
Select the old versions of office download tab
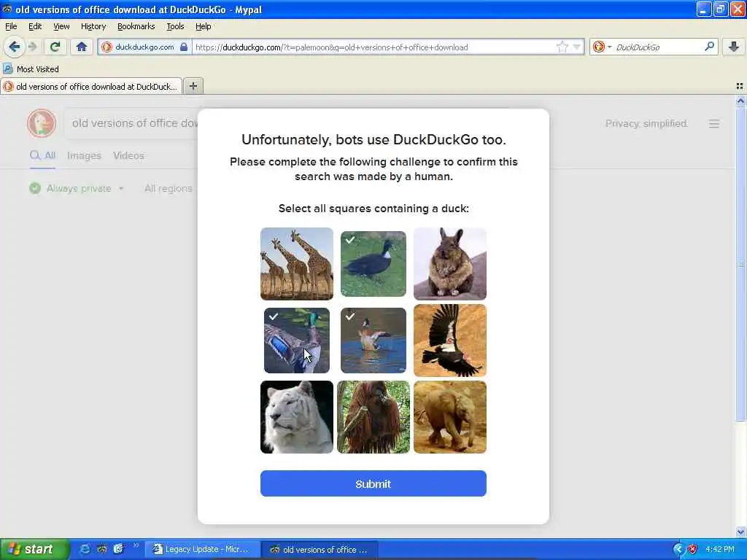tap(91, 86)
